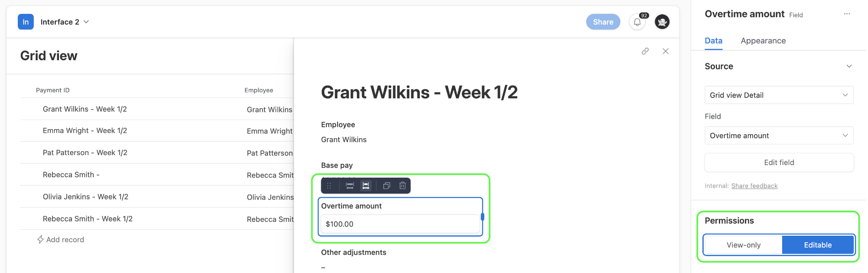Set field permission to View-only
Image resolution: width=868 pixels, height=273 pixels.
click(744, 245)
